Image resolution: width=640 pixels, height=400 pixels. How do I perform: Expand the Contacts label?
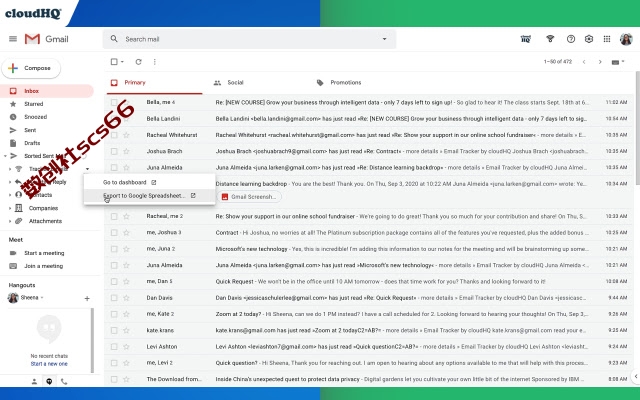(10, 195)
